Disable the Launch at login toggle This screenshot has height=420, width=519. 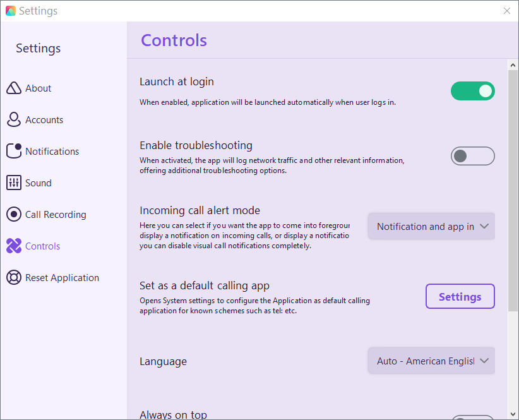tap(472, 91)
